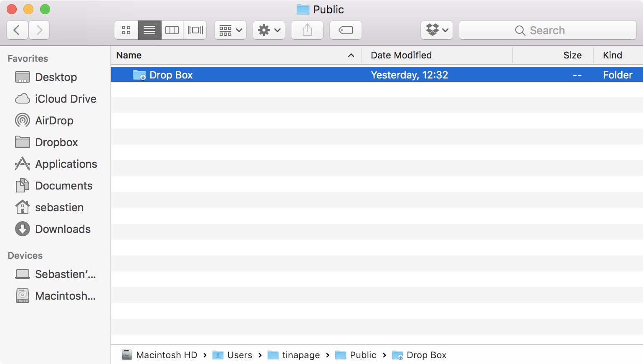
Task: Click the Yesterday, 12:32 date cell
Action: [409, 75]
